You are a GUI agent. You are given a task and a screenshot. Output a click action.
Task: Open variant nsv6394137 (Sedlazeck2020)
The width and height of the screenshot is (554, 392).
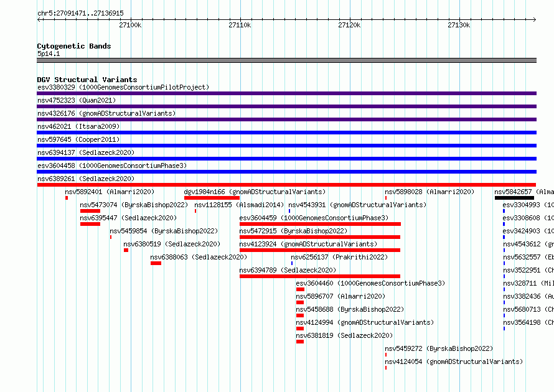86,152
